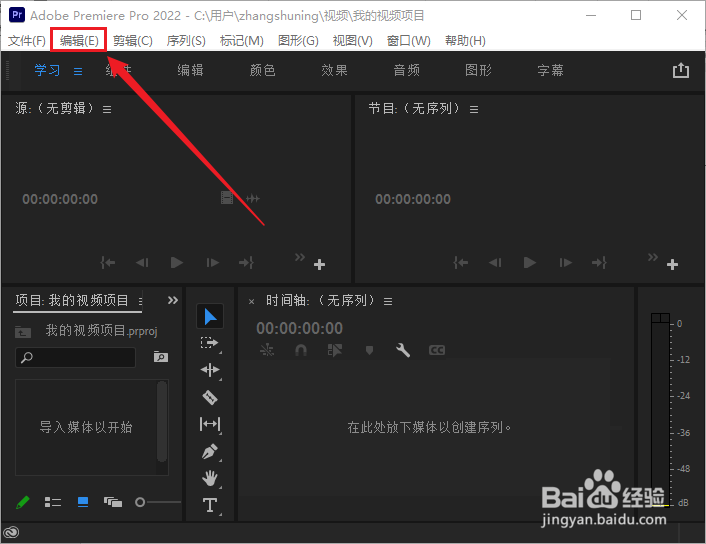Screen dimensions: 706x544
Task: Open the 学习 workspace options menu
Action: pyautogui.click(x=78, y=71)
